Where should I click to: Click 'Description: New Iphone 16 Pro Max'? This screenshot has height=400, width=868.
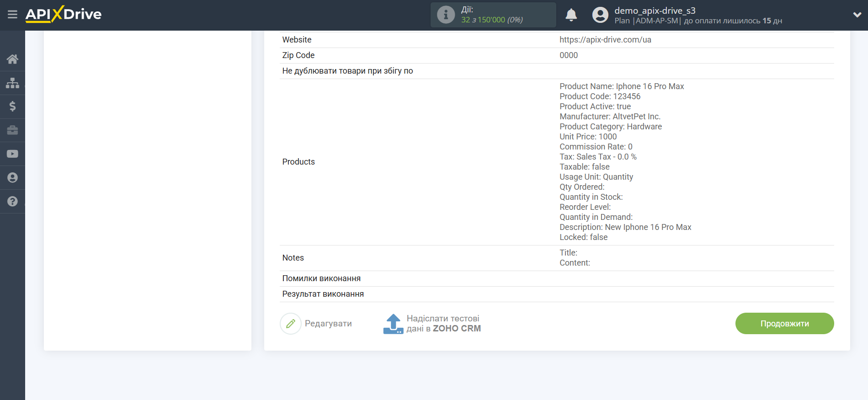click(x=625, y=227)
